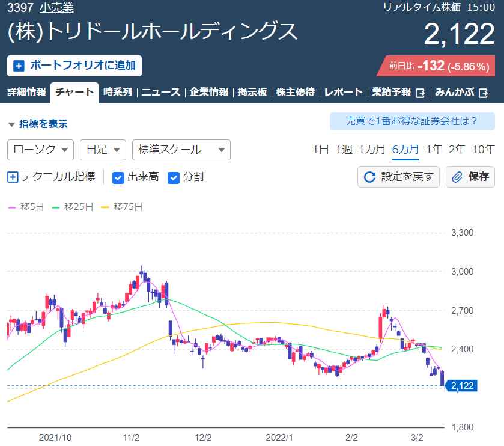Click the 2,400 price axis label
Image resolution: width=504 pixels, height=446 pixels.
click(462, 349)
